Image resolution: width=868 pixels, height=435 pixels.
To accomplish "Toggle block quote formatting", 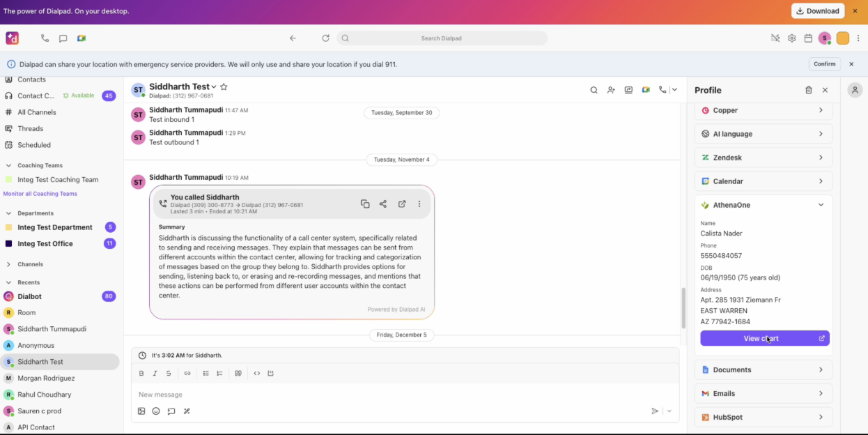I will pos(238,374).
